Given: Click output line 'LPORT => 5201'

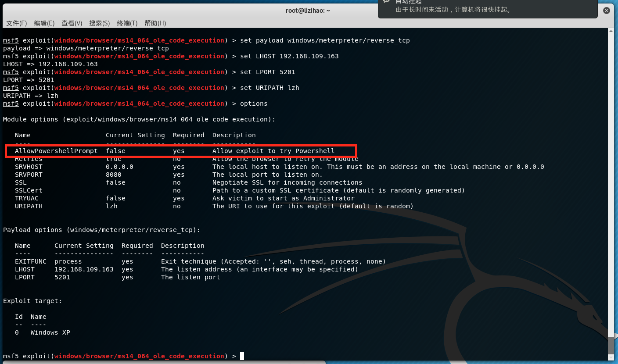Looking at the screenshot, I should 29,80.
